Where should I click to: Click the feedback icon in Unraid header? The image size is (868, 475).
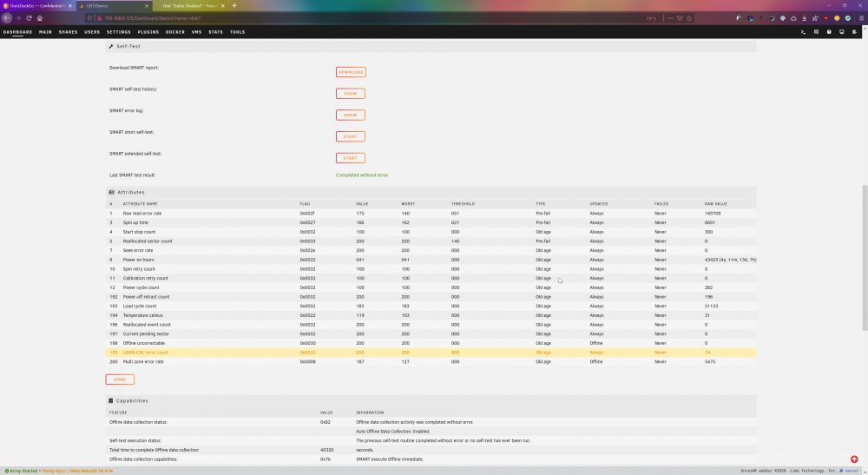[x=816, y=32]
